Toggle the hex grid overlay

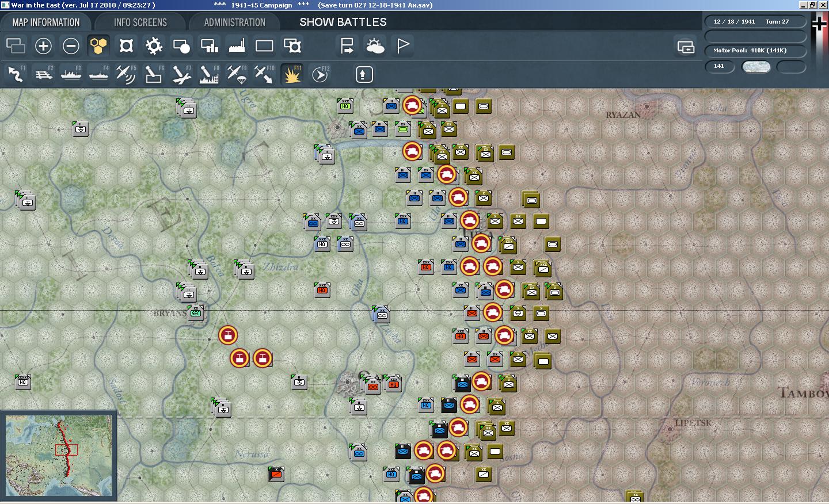pos(98,45)
